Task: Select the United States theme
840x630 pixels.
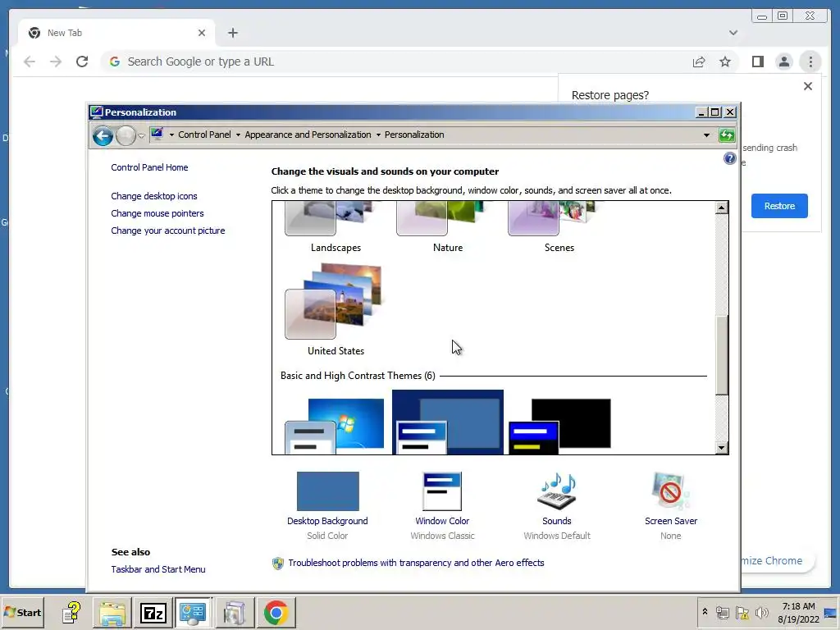Action: [x=336, y=309]
